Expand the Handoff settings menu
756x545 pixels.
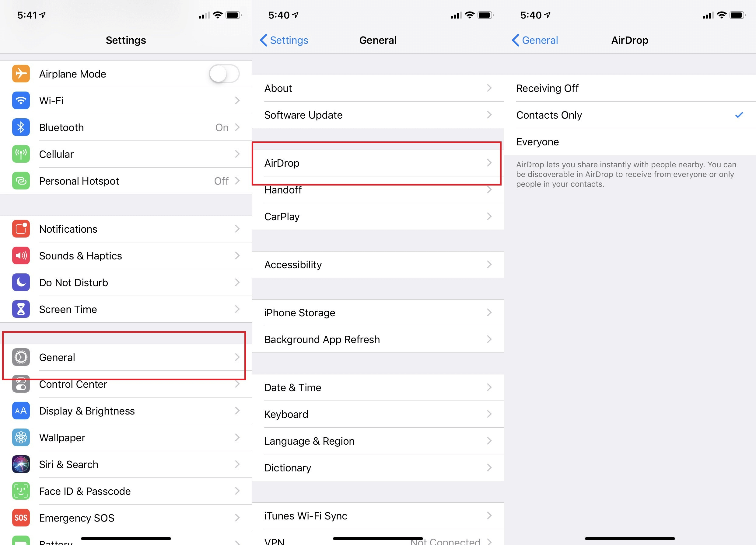point(378,189)
